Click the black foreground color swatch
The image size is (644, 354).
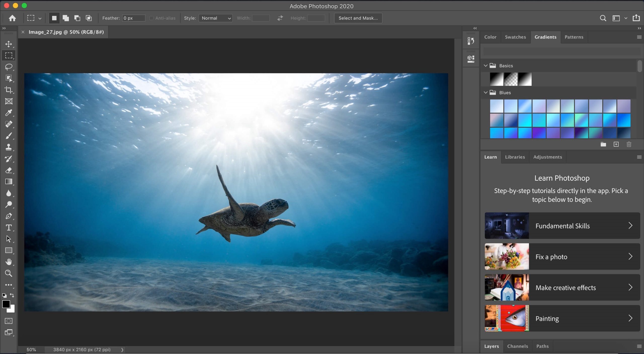coord(6,304)
